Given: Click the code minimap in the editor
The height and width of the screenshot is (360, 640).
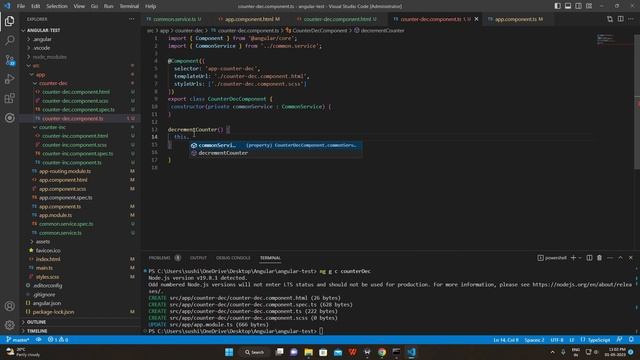Looking at the screenshot, I should (605, 40).
